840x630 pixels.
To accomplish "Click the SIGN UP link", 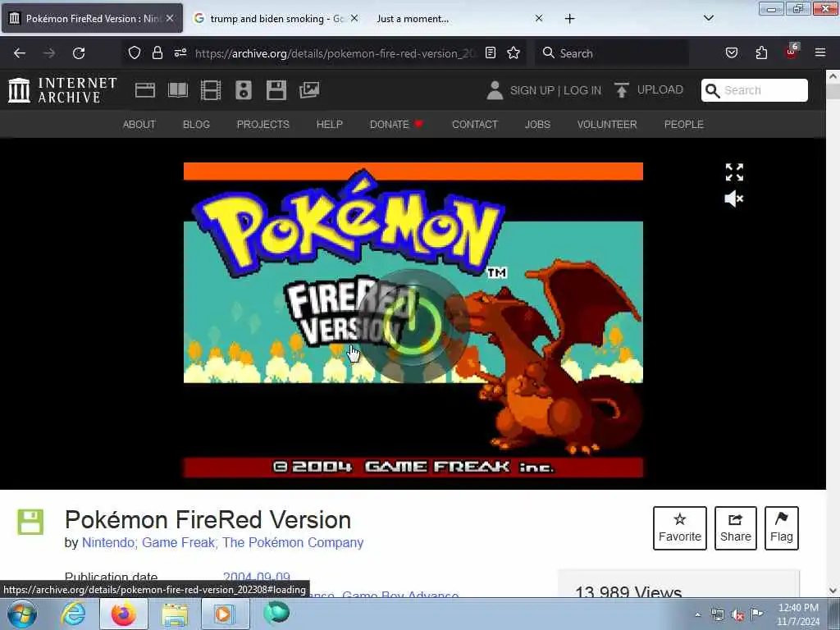I will click(x=532, y=90).
